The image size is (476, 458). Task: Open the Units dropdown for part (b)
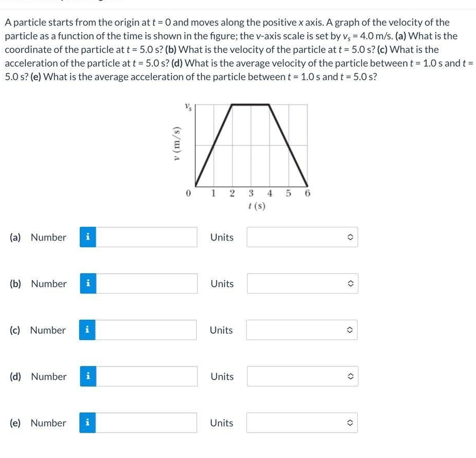tap(302, 284)
